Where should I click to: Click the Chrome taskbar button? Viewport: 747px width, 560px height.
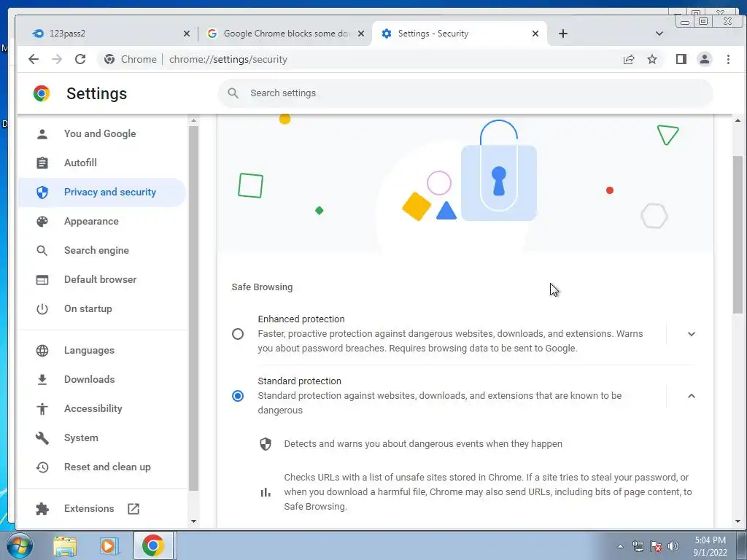(x=153, y=545)
